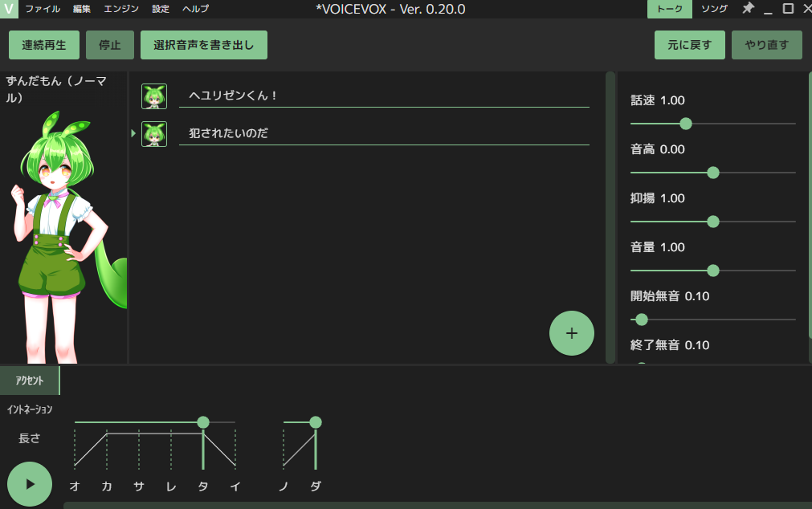Click the ノ mora label
Viewport: 812px width, 509px height.
(x=284, y=487)
